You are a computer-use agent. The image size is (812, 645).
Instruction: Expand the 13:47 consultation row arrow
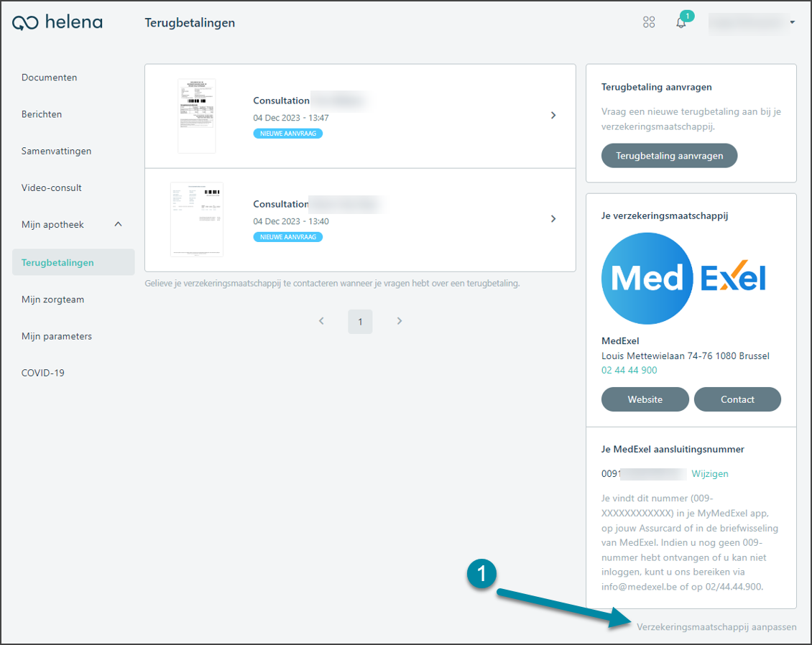(x=553, y=116)
